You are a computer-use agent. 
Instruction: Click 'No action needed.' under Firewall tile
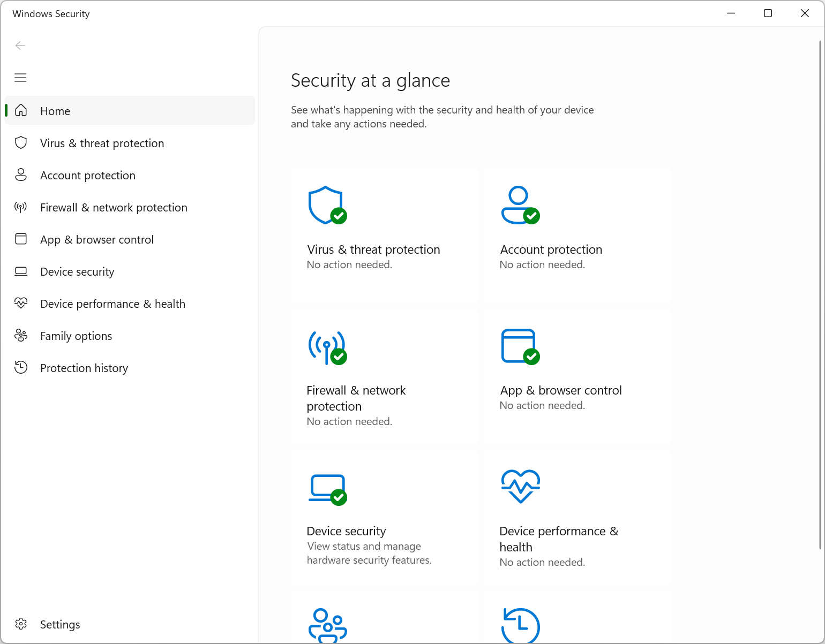click(x=349, y=421)
